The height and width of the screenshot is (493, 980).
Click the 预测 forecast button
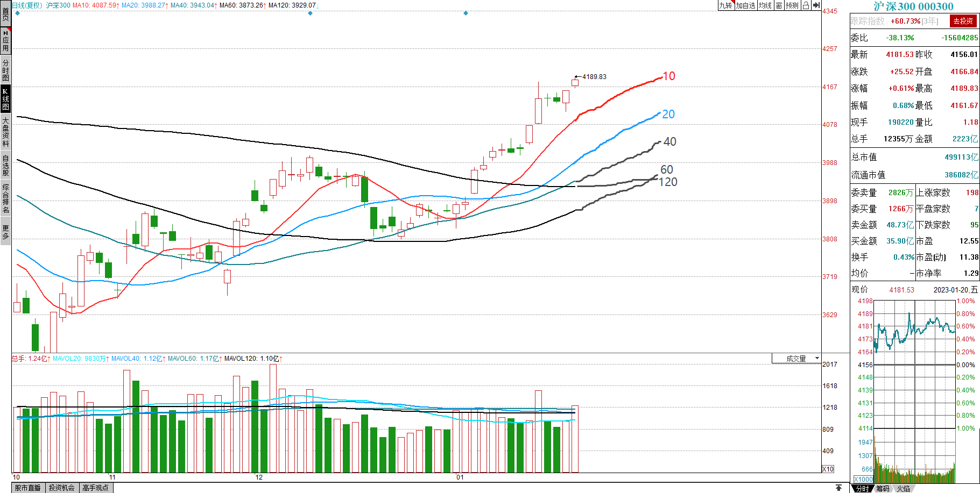click(792, 5)
